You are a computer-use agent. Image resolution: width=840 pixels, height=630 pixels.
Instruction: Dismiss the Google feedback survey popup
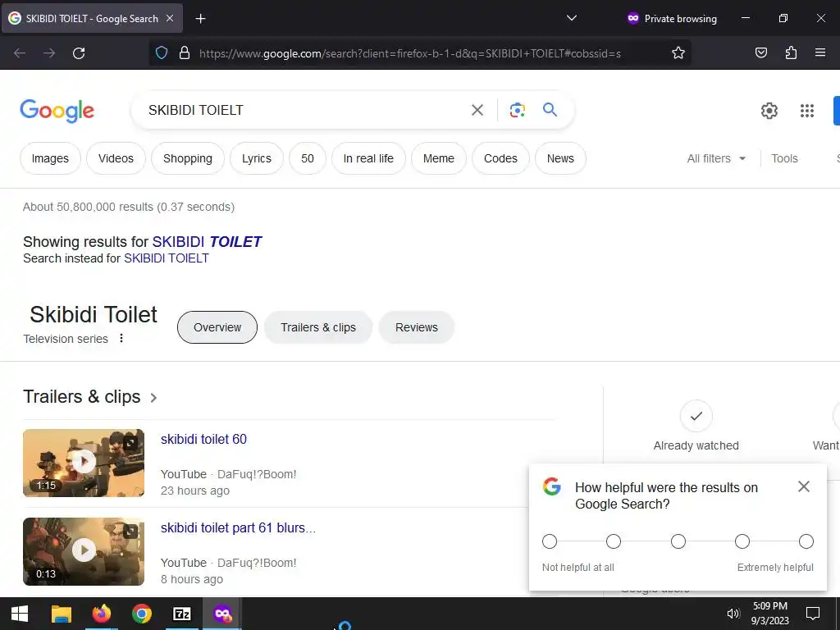[804, 486]
